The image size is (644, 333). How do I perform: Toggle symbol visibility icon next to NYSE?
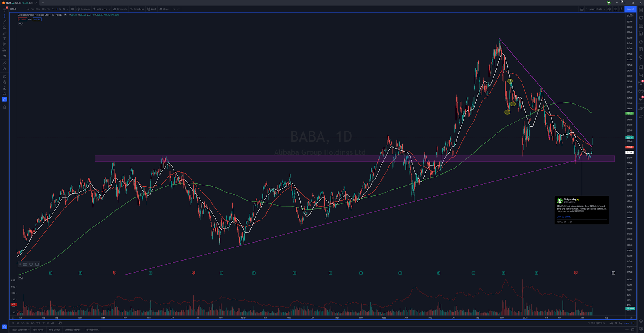pos(65,15)
